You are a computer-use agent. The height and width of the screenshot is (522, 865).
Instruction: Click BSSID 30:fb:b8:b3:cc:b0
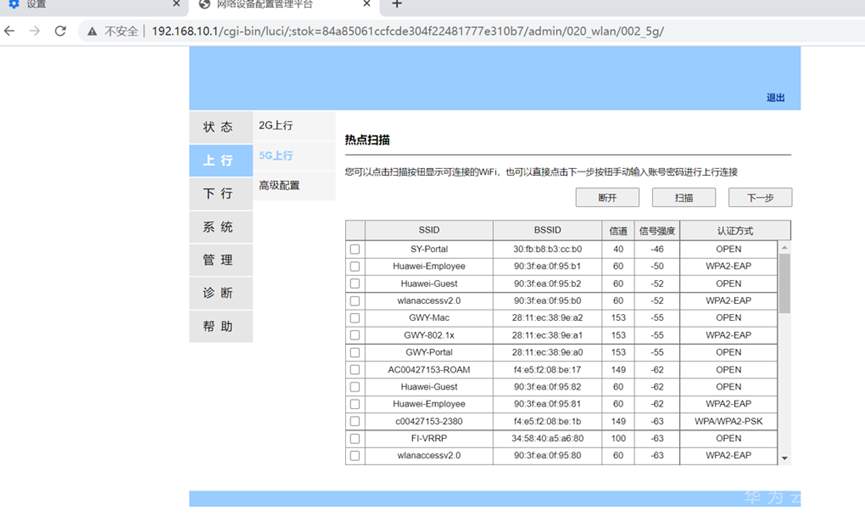click(x=547, y=249)
